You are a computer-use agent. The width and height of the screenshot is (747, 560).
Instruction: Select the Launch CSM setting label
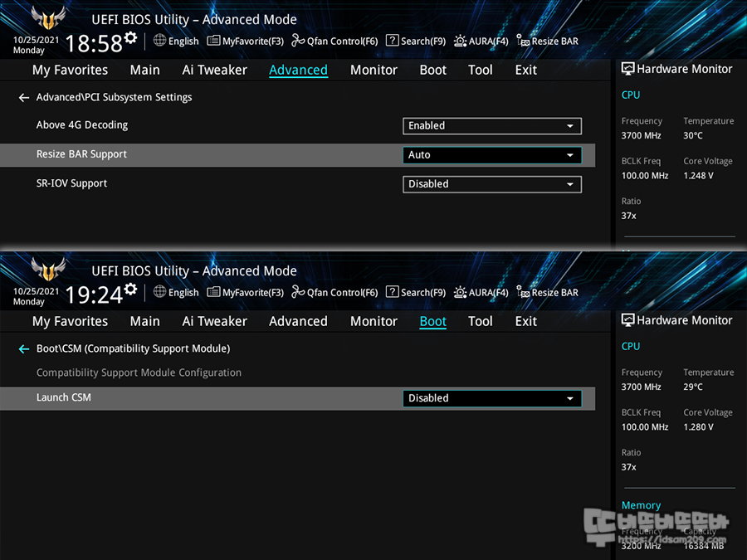click(x=63, y=397)
